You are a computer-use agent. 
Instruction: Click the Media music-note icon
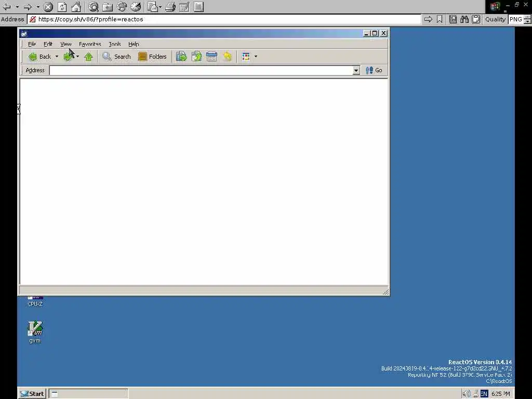click(x=122, y=6)
